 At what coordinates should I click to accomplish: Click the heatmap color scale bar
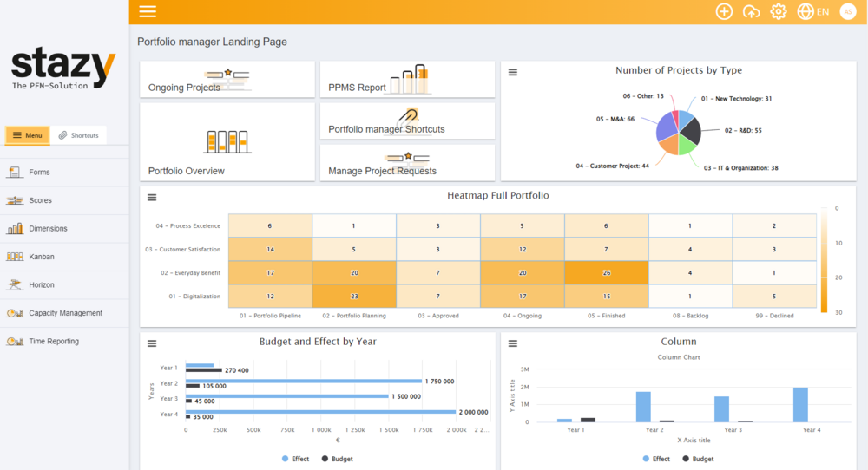point(823,262)
